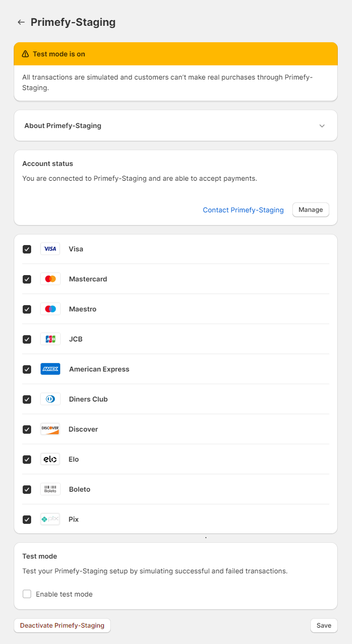Click the Pix logo icon

point(50,519)
